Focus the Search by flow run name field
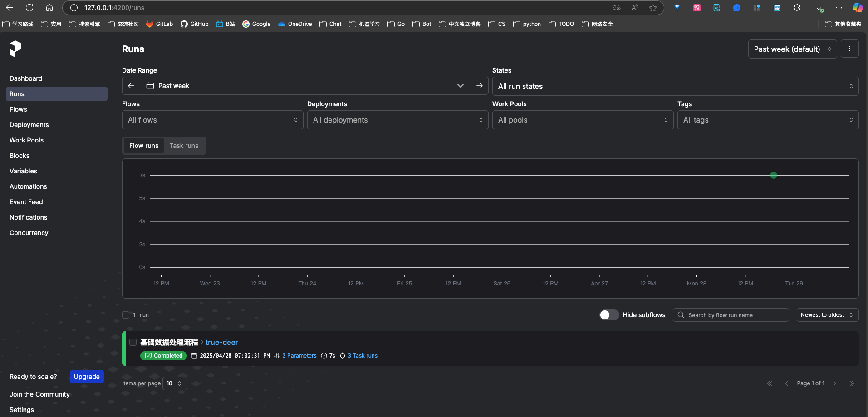The width and height of the screenshot is (868, 417). (x=731, y=315)
